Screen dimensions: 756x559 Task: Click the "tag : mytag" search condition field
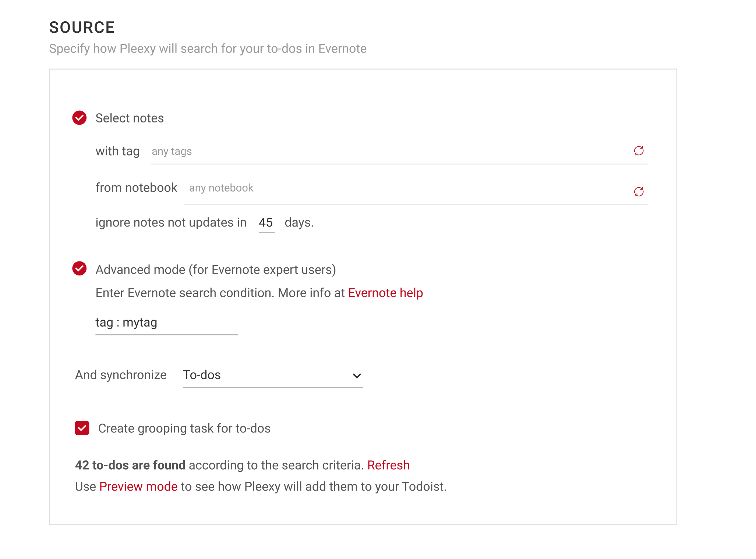[166, 323]
